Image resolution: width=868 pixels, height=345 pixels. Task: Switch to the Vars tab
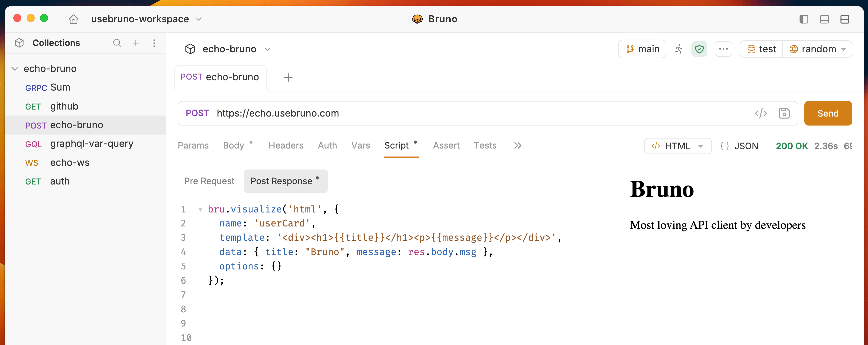coord(361,146)
